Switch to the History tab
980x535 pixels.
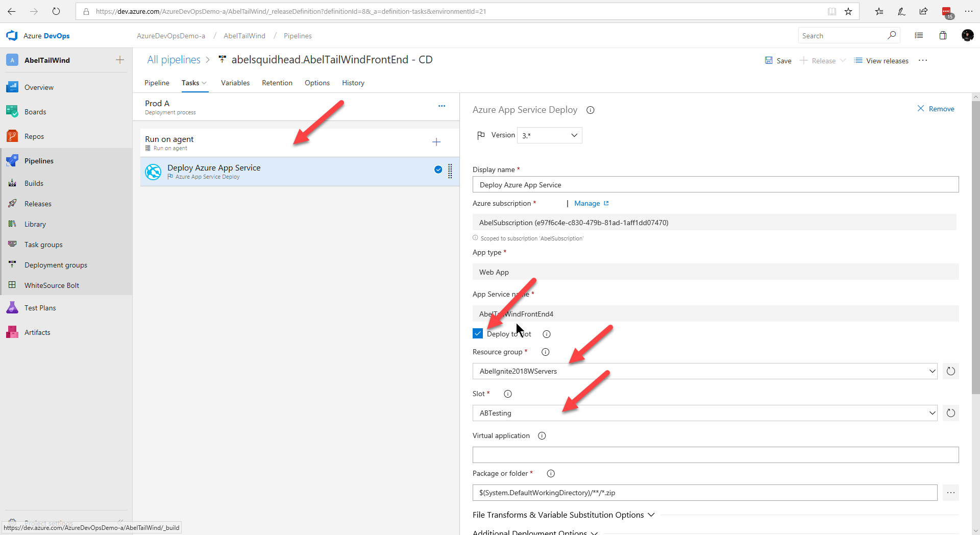353,83
